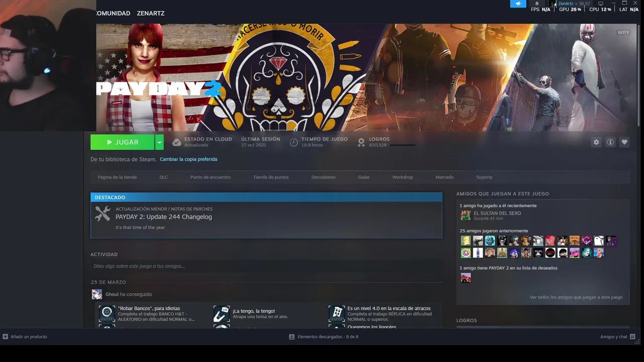
Task: Click the plus icon beside 'Añadir un producto'
Action: [5, 337]
